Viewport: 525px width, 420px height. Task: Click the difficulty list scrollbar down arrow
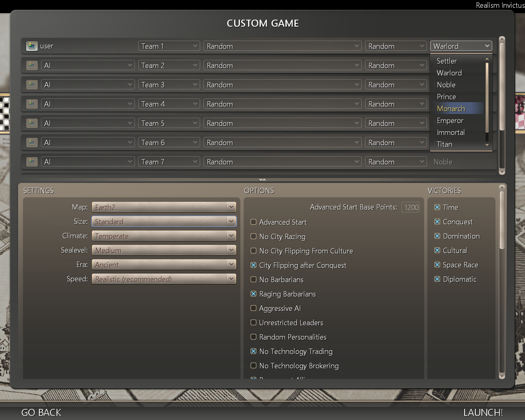[487, 145]
